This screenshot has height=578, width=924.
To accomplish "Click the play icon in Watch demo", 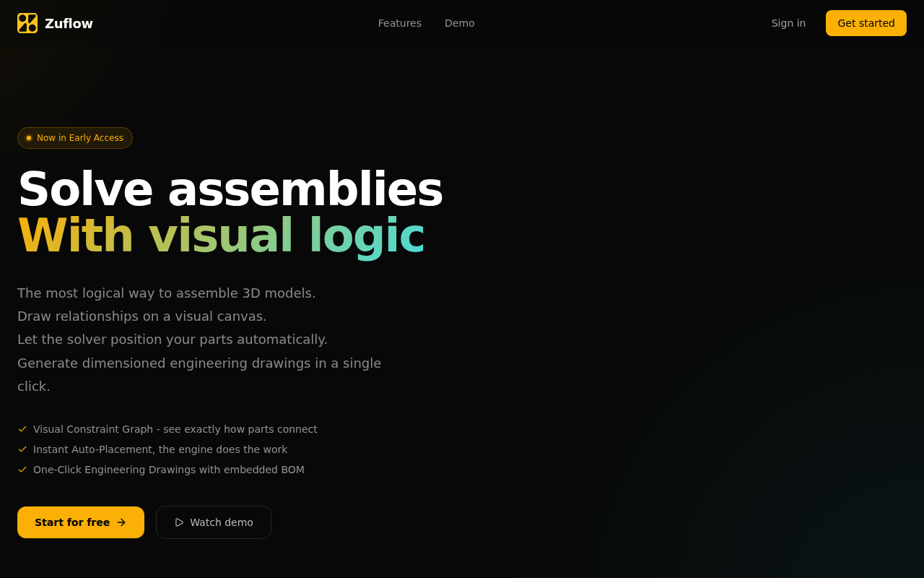I will click(x=179, y=522).
